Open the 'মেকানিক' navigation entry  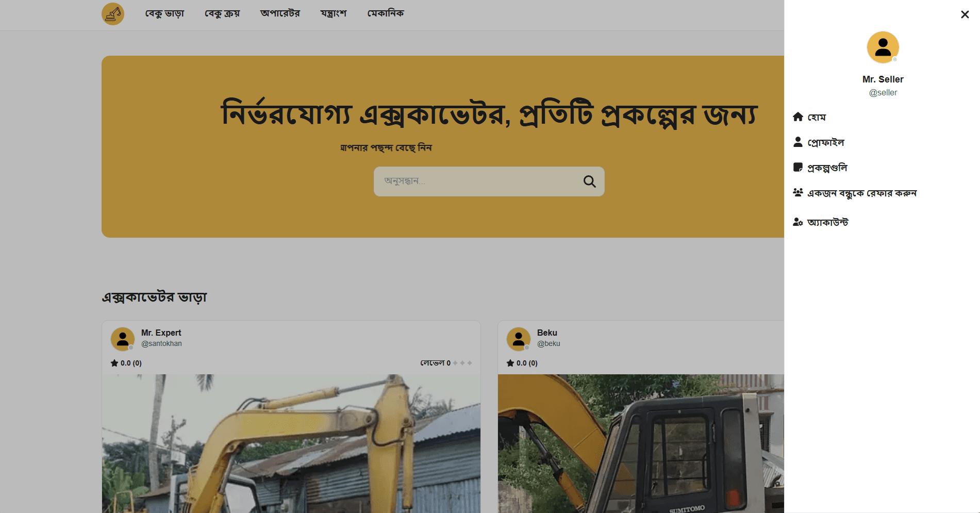click(x=386, y=13)
